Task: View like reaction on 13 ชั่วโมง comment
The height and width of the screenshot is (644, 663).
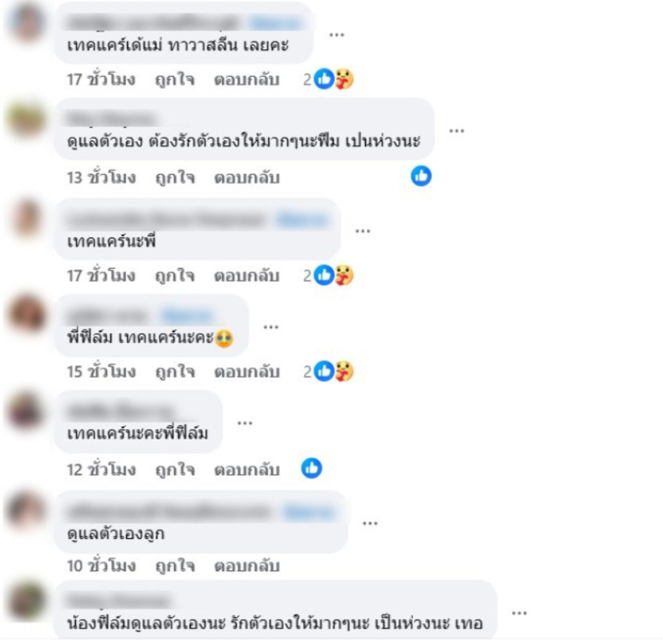Action: coord(421,175)
